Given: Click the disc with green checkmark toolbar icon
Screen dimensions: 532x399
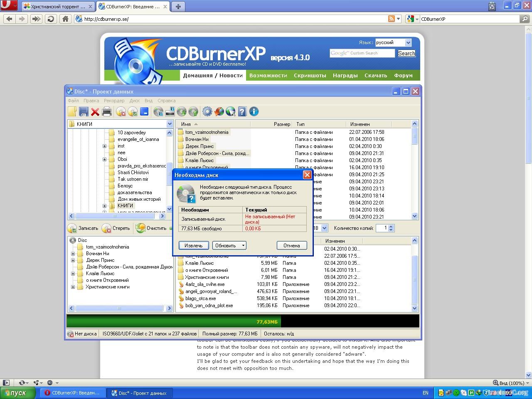Looking at the screenshot, I should pyautogui.click(x=133, y=111).
